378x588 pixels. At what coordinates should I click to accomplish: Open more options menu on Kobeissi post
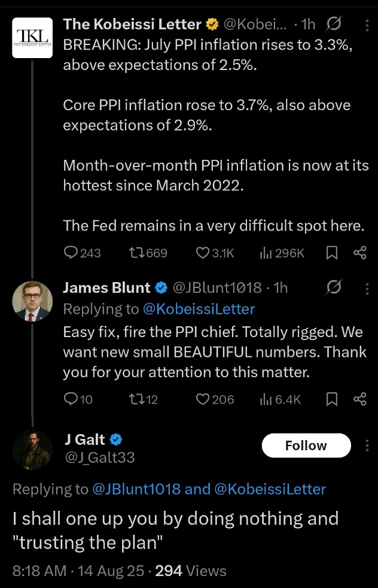pos(367,25)
